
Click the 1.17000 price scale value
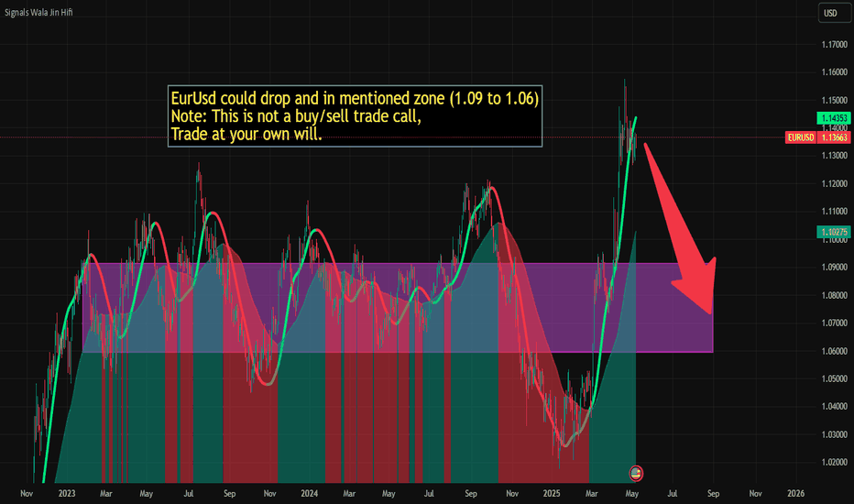(x=835, y=45)
